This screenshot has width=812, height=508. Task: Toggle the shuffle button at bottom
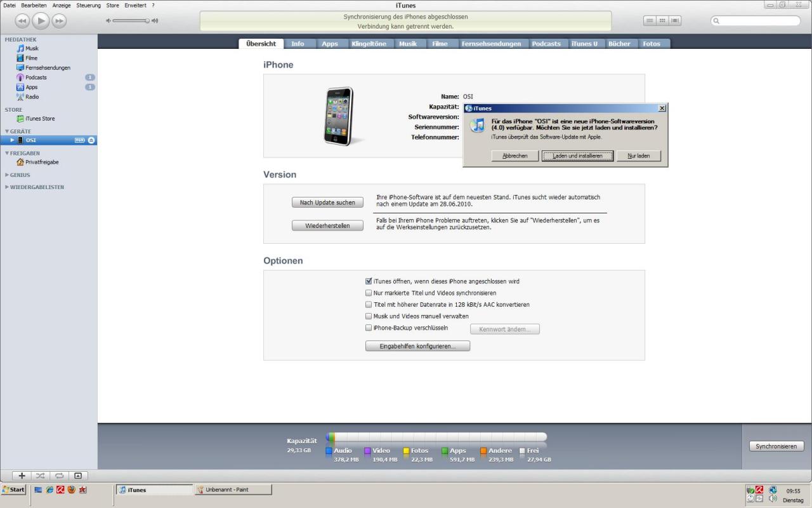point(40,475)
